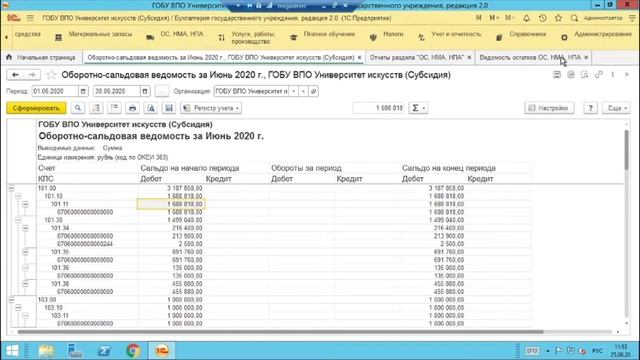Click the end date field 30.06.2020
This screenshot has width=640, height=360.
click(117, 91)
